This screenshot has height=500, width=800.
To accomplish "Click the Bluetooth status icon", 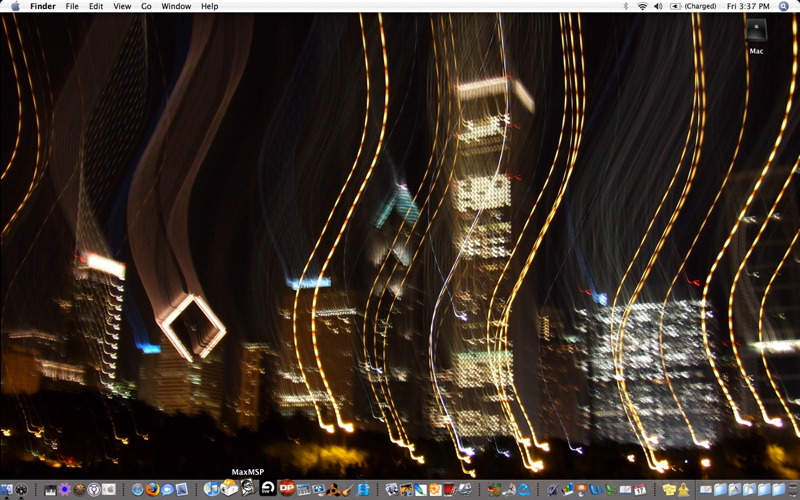I will point(626,6).
